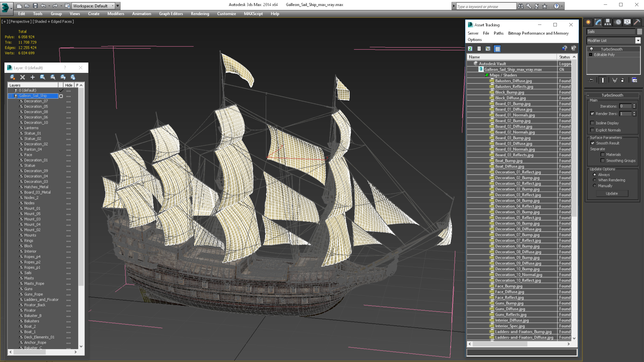Select the When Rendering radio button
Screen dimensions: 644x362
[595, 180]
